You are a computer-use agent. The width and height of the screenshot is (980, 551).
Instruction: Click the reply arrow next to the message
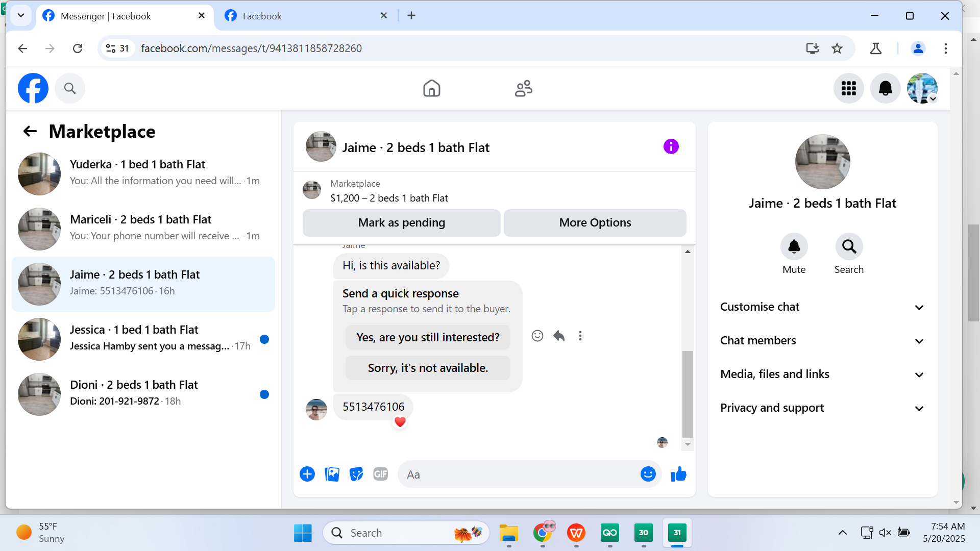[559, 336]
